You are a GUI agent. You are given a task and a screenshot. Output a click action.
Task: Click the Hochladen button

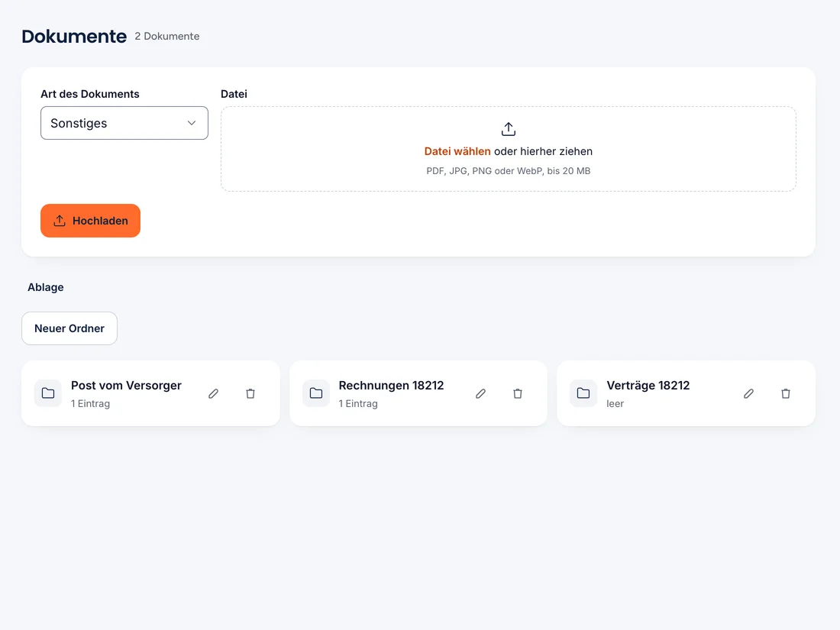(x=91, y=221)
